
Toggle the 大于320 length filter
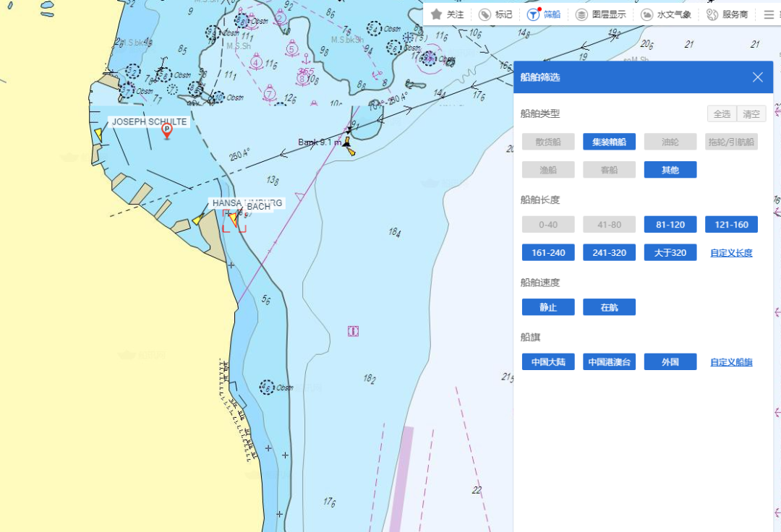670,252
